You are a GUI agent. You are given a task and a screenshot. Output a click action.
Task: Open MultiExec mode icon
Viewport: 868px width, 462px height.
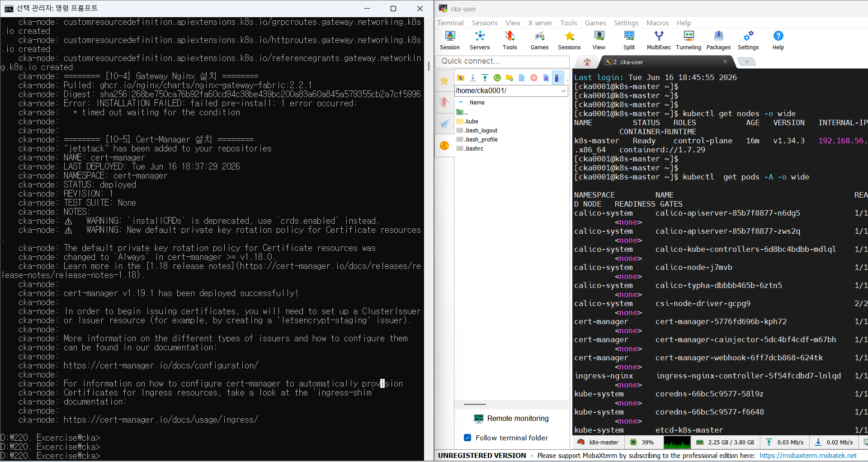(659, 40)
